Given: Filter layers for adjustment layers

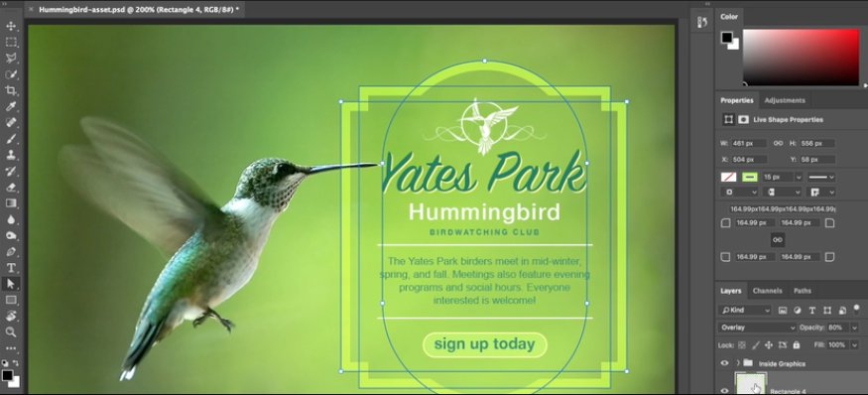Looking at the screenshot, I should click(x=798, y=311).
